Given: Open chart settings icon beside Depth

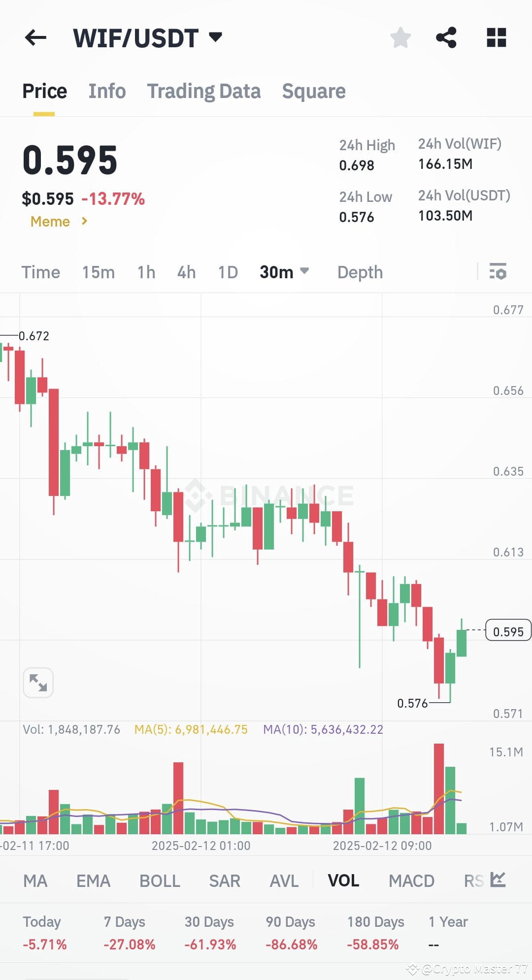Looking at the screenshot, I should (x=499, y=271).
